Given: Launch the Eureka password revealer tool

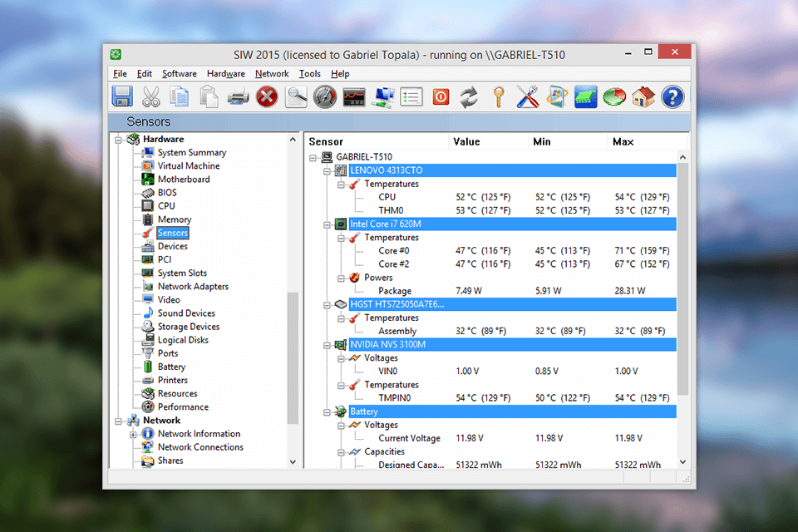Looking at the screenshot, I should (497, 97).
